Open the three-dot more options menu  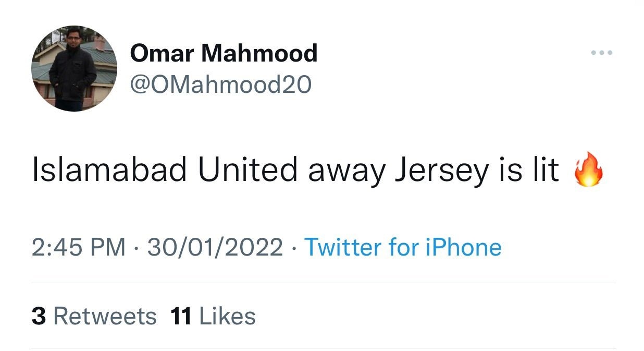point(602,53)
